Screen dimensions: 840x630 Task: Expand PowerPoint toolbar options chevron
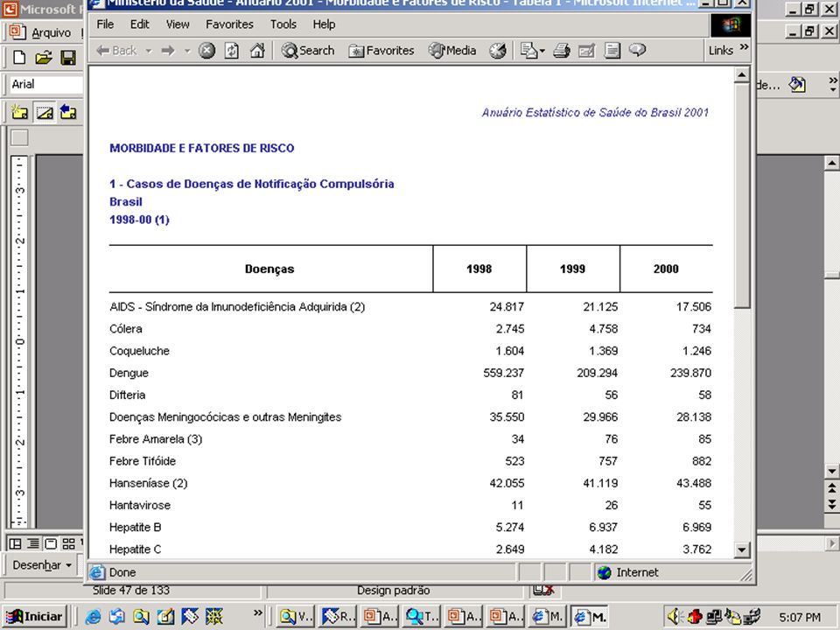click(832, 84)
